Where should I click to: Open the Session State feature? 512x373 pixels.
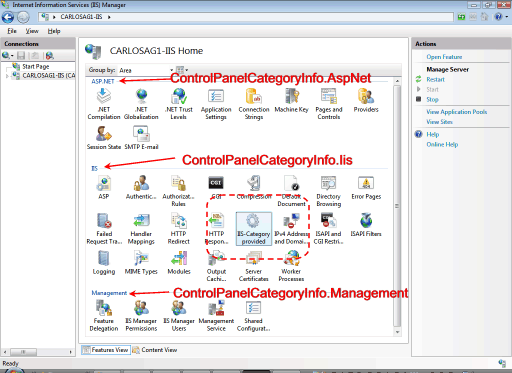[104, 138]
